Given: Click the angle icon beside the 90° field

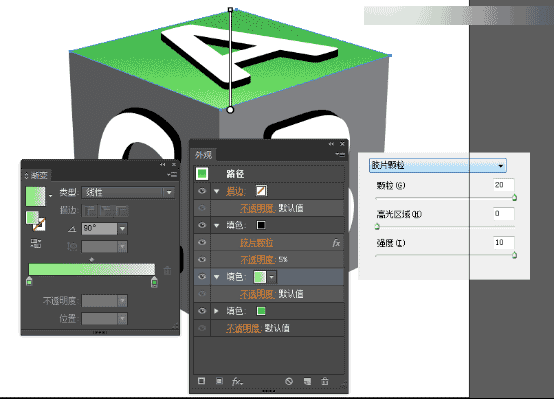Looking at the screenshot, I should (72, 229).
